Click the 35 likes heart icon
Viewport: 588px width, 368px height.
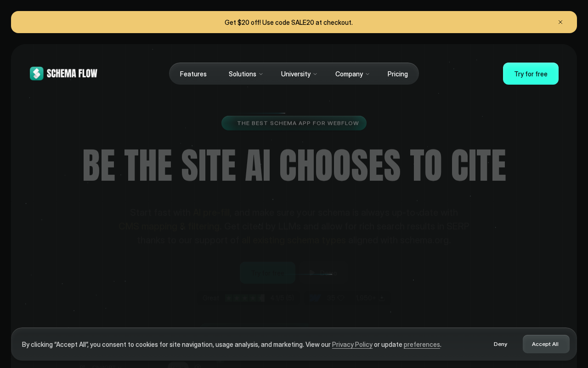(340, 298)
